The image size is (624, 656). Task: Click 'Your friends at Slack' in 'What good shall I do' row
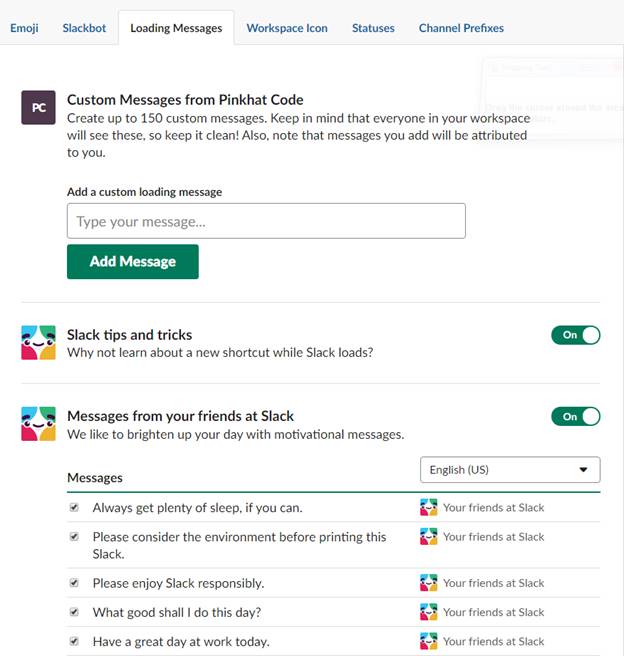click(494, 612)
